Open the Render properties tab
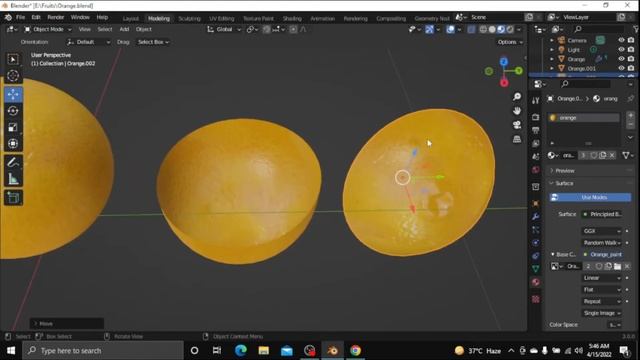640x360 pixels. [x=536, y=118]
